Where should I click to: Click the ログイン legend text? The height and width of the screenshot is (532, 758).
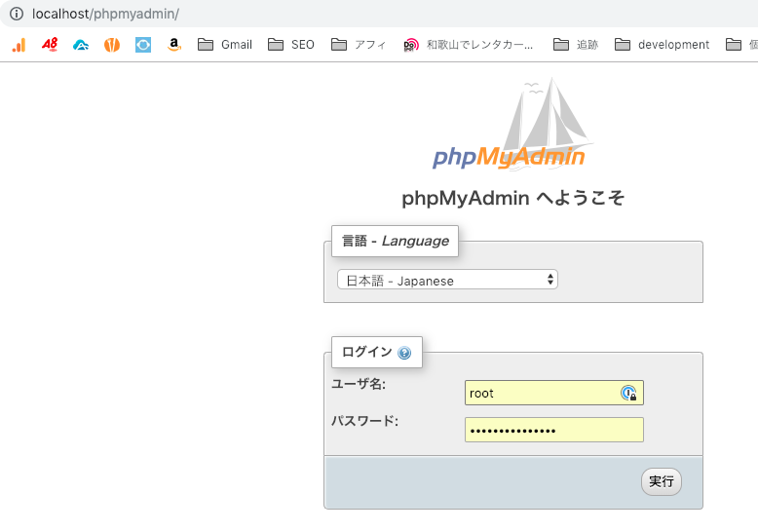367,352
